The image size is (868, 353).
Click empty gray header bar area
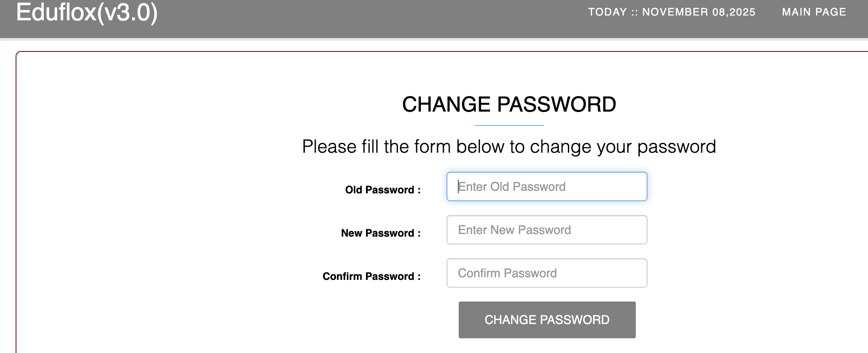(347, 17)
